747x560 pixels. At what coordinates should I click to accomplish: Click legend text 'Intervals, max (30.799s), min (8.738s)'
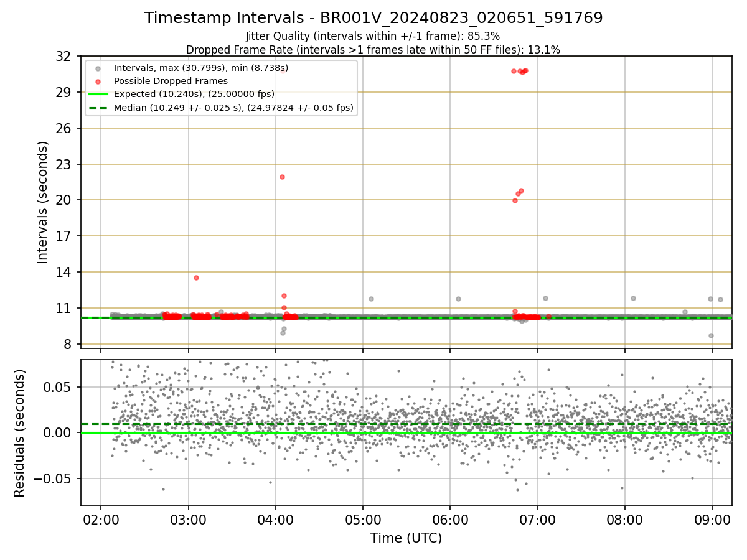(201, 68)
